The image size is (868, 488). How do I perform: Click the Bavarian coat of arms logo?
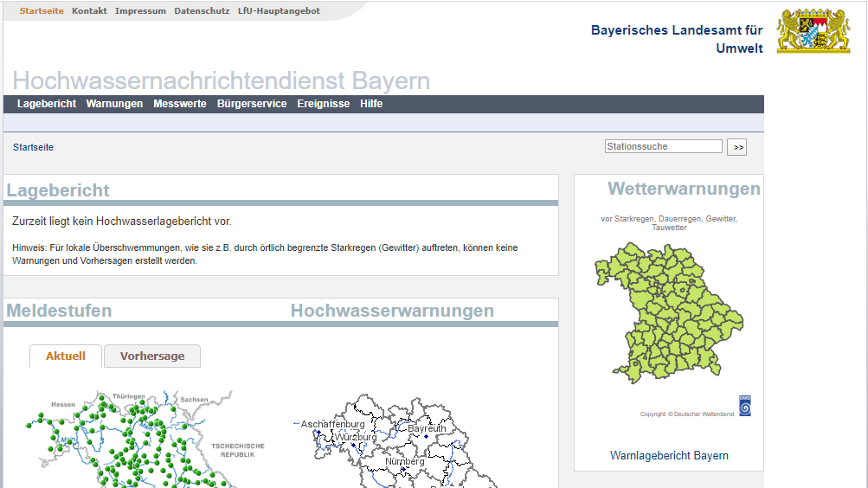click(813, 31)
